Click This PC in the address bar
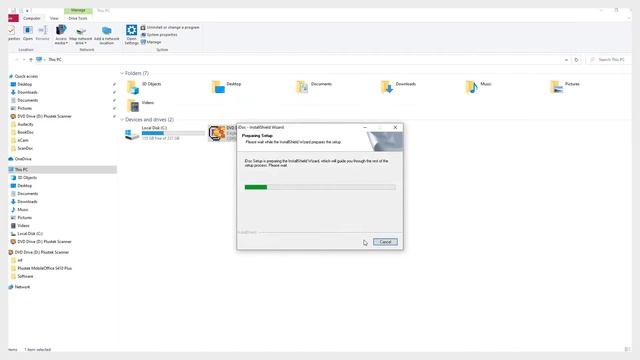 coord(55,60)
